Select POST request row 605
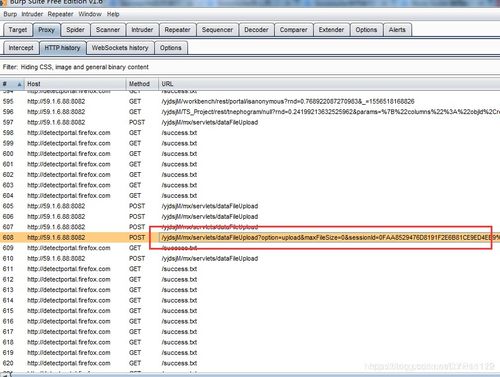The width and height of the screenshot is (500, 377). (x=250, y=206)
